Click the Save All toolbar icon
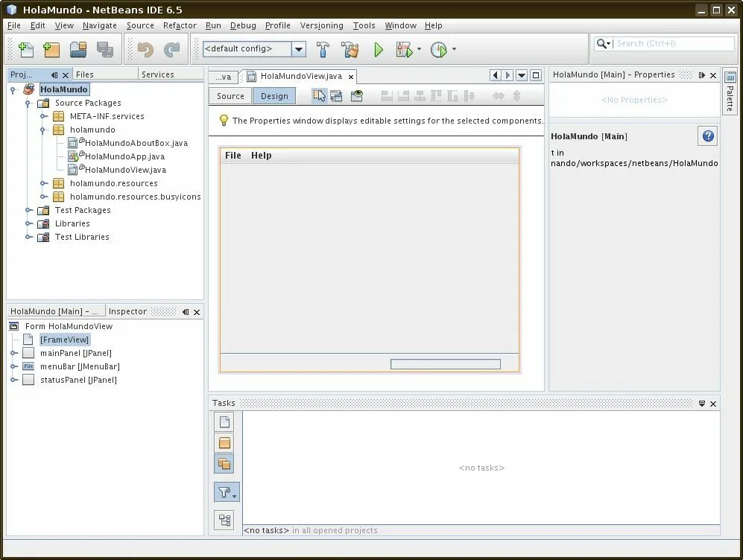 [105, 49]
